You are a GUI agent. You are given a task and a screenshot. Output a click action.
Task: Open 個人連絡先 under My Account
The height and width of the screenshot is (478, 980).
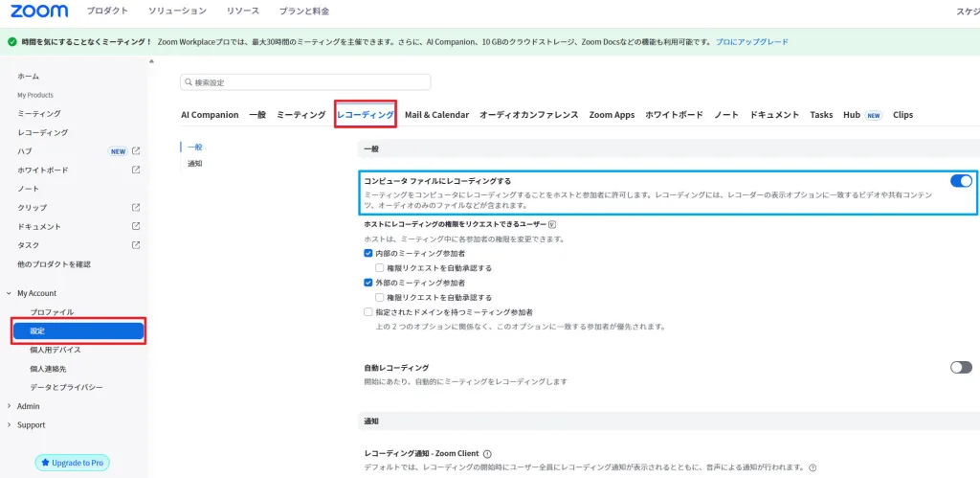point(48,369)
